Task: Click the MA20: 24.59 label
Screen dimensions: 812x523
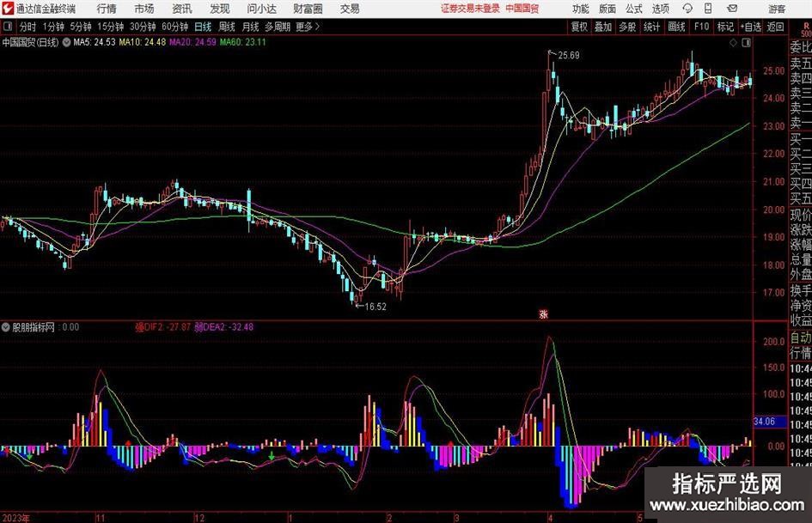Action: (192, 42)
